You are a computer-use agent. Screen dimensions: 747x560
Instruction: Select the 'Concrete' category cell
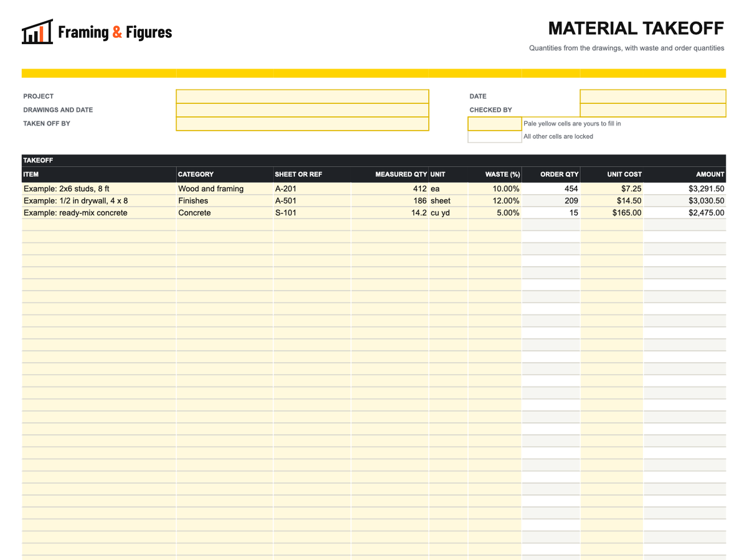(225, 213)
